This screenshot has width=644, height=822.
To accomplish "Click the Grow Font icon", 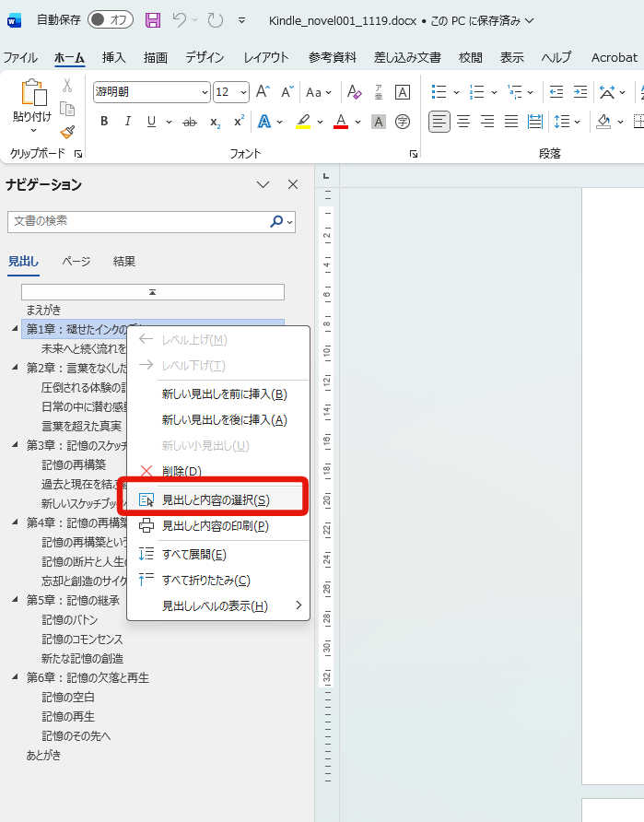I will point(263,92).
